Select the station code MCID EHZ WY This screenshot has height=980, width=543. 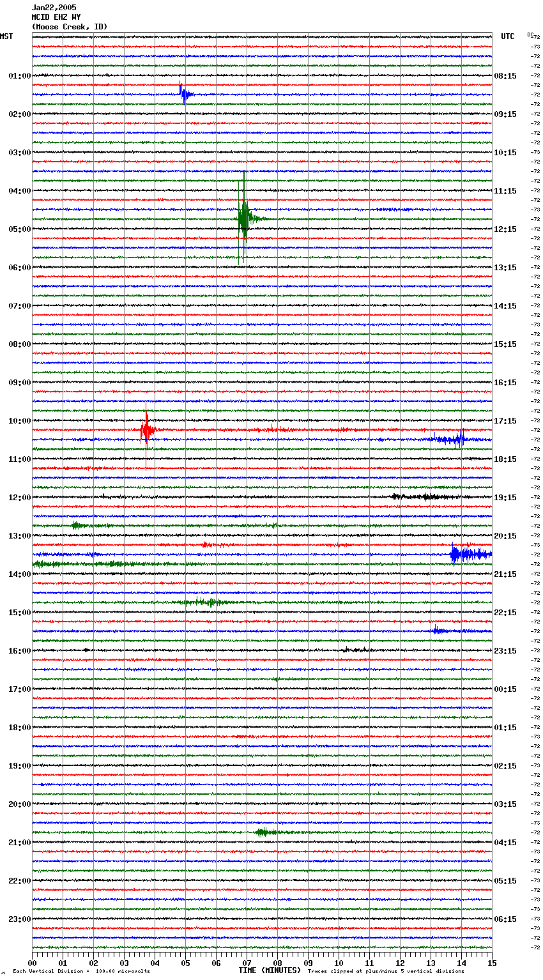(56, 17)
